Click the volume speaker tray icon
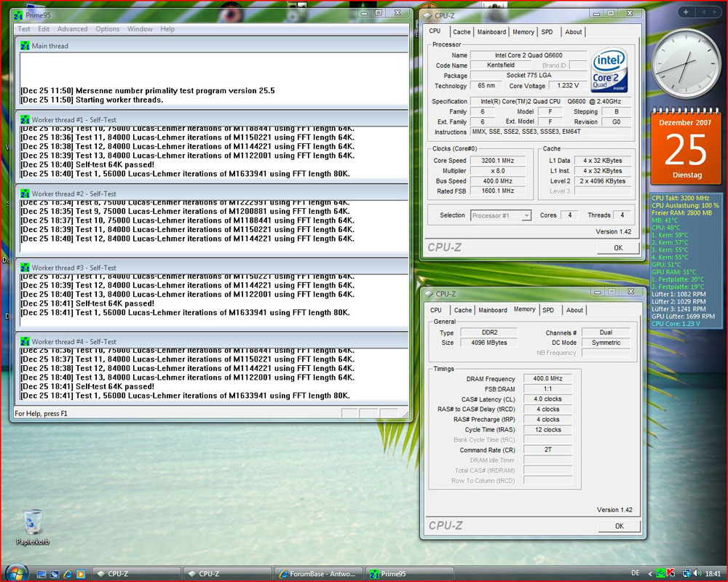The height and width of the screenshot is (582, 728). point(696,574)
